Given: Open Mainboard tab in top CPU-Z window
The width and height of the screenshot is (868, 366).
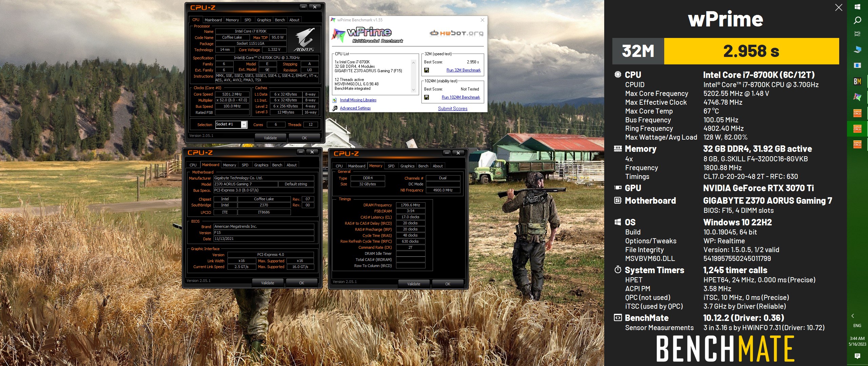Looking at the screenshot, I should pyautogui.click(x=213, y=20).
